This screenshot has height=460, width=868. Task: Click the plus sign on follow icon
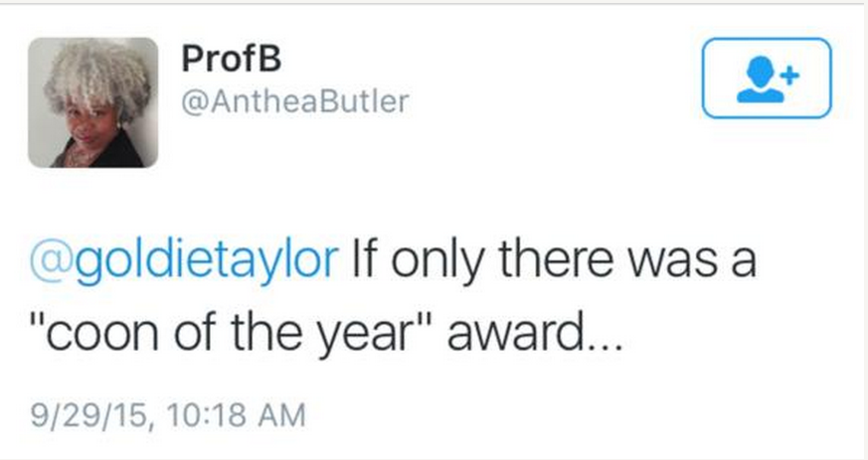791,76
